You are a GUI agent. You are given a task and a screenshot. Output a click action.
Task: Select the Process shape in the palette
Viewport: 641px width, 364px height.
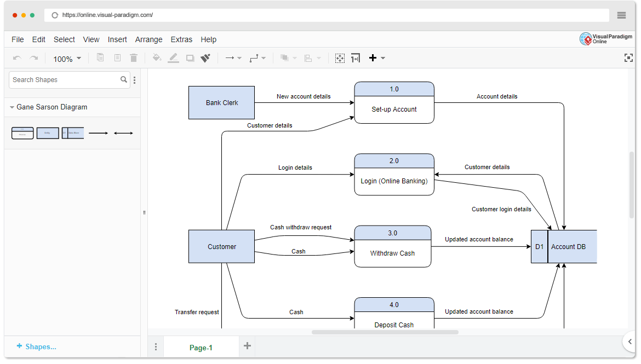coord(22,132)
